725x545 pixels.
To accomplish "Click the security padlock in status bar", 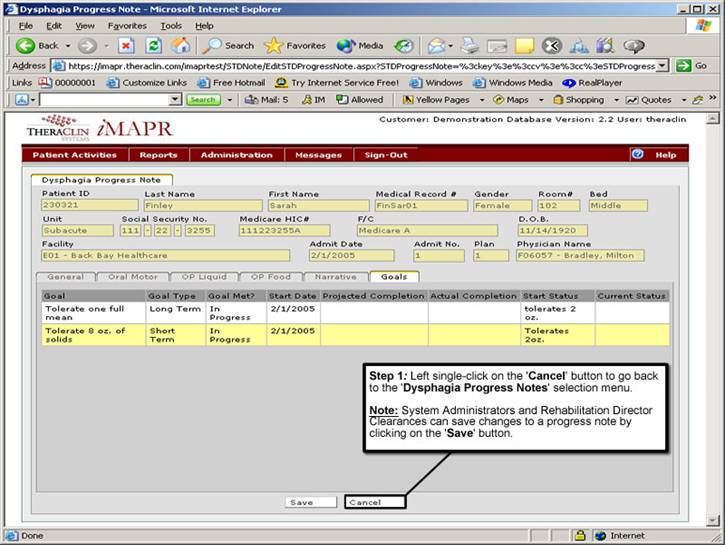I will (x=579, y=535).
